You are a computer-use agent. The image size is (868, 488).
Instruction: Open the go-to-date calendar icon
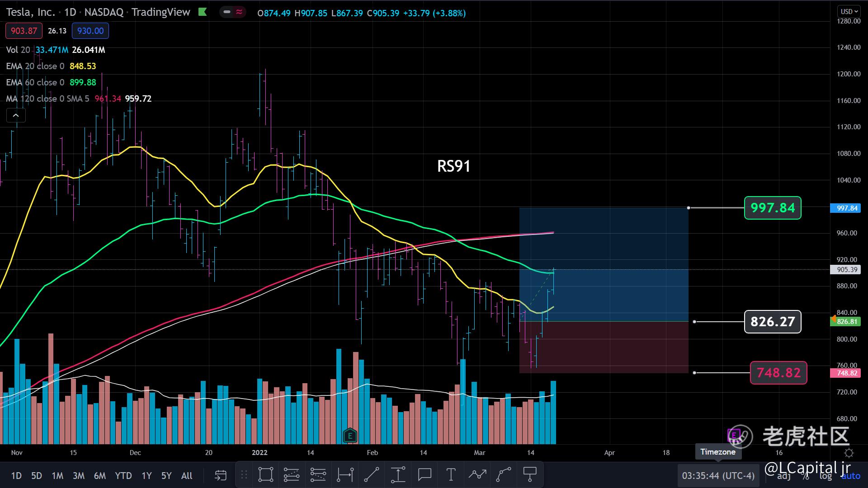click(x=220, y=475)
